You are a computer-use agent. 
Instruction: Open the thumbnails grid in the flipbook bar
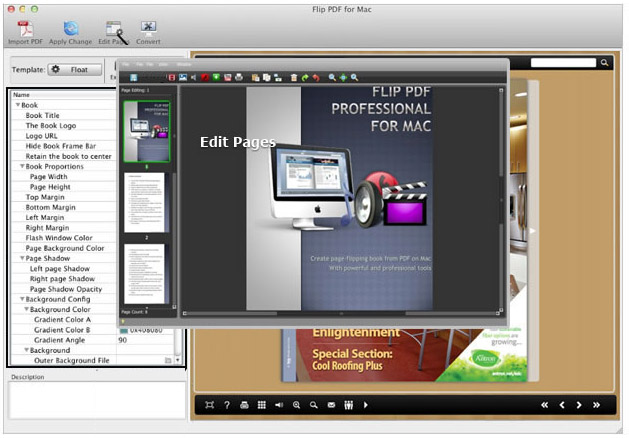tap(262, 405)
